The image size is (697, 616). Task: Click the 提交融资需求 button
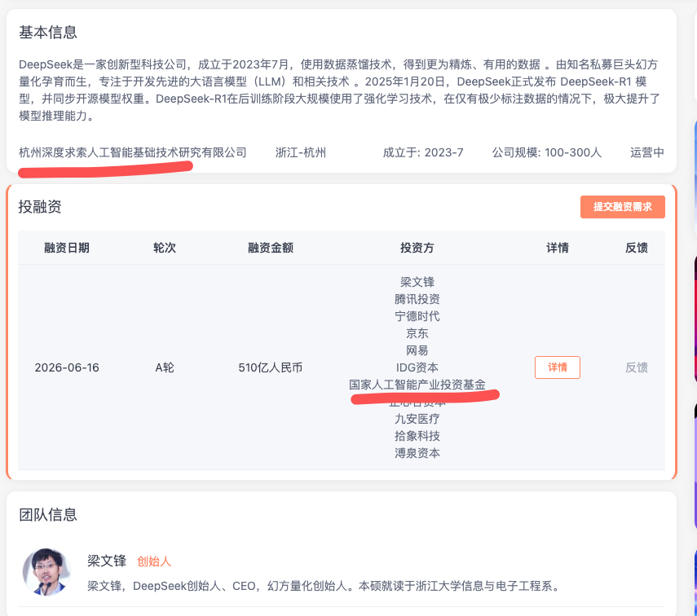click(622, 207)
